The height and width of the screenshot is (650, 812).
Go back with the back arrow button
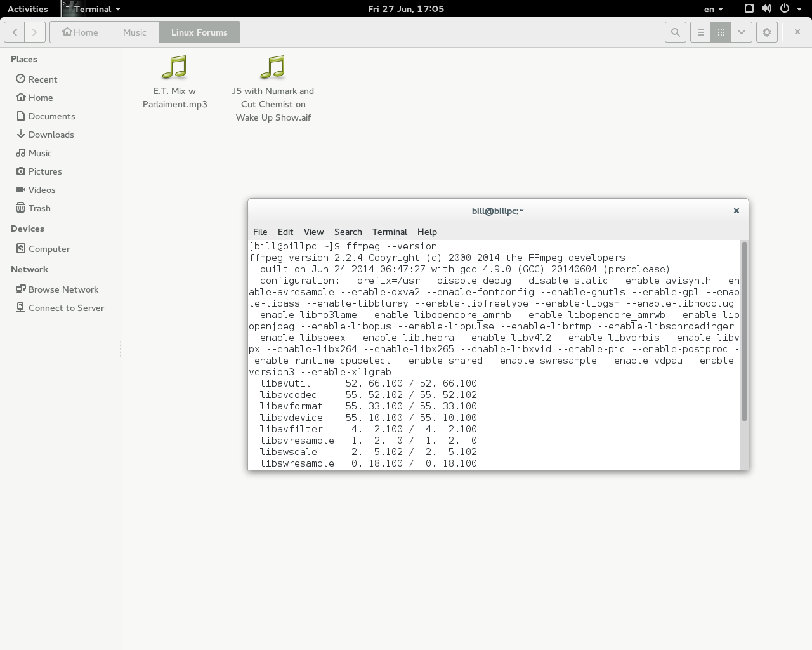point(15,32)
